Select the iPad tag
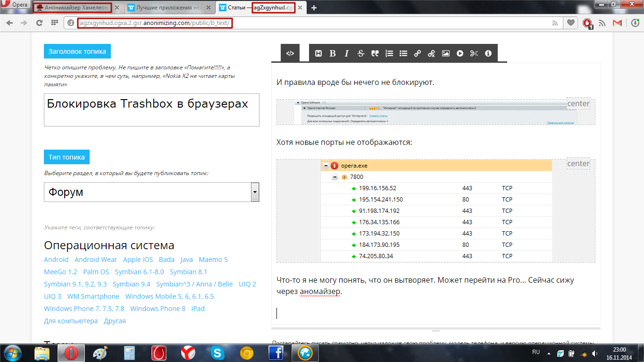Viewport: 644px width, 362px height. 198,309
